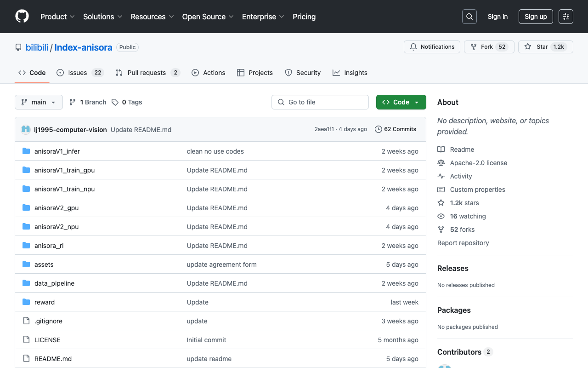The height and width of the screenshot is (368, 588).
Task: Click the bell icon for Notifications
Action: 413,47
